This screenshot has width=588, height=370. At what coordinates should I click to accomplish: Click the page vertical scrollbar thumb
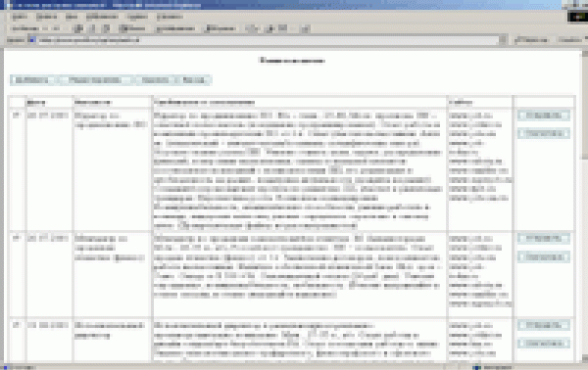[585, 107]
